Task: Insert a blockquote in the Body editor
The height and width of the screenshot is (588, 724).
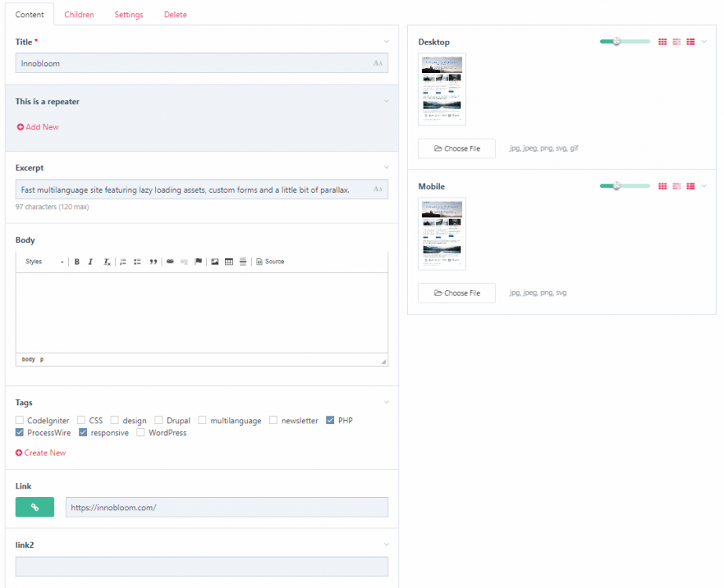Action: [154, 261]
